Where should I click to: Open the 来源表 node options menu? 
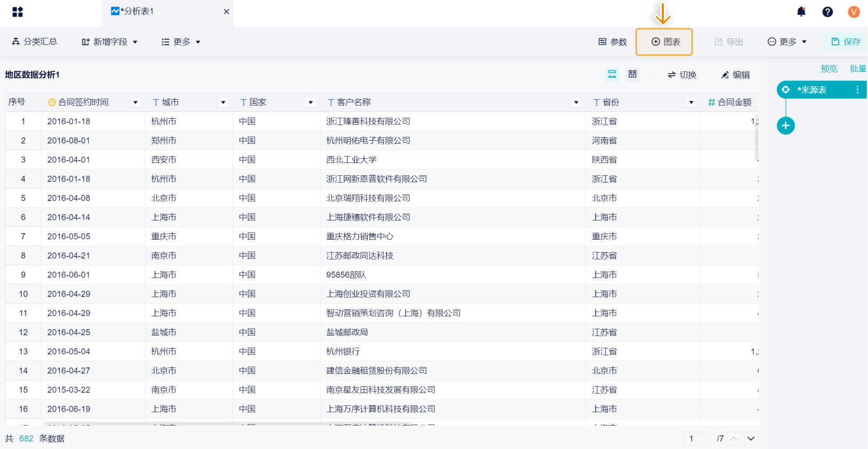[857, 89]
